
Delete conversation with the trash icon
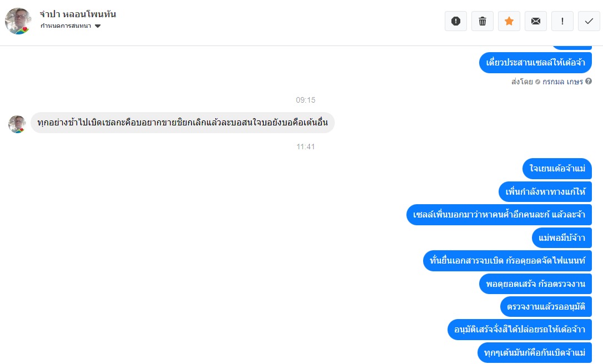tap(483, 21)
